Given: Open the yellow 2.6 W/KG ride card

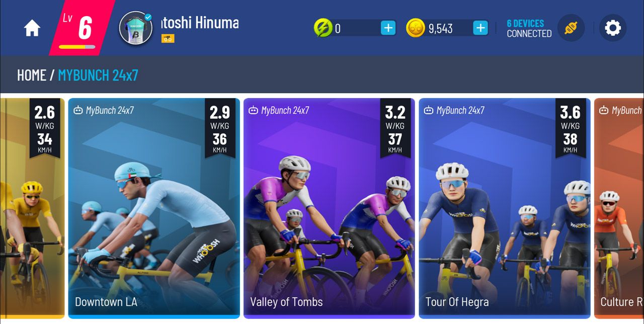Looking at the screenshot, I should coord(32,208).
